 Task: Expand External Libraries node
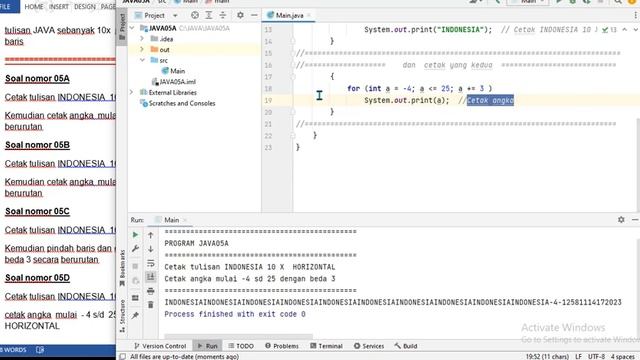[132, 92]
